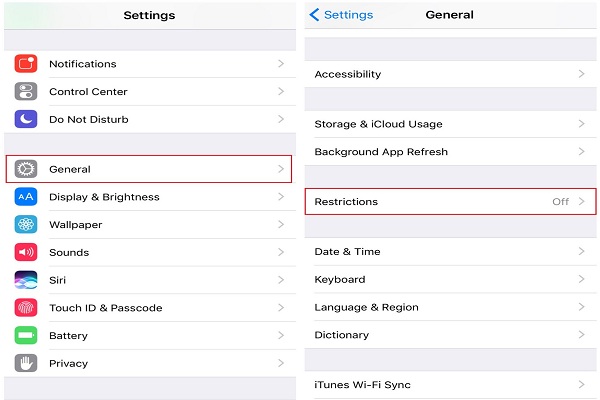Tap the Do Not Disturb moon icon
Screen dimensions: 600x400
26,119
